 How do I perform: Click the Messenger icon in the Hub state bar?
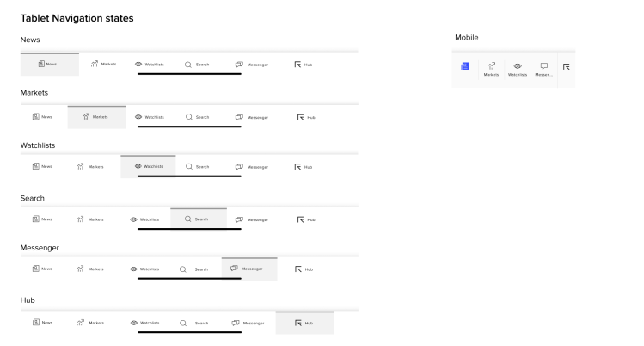coord(236,323)
